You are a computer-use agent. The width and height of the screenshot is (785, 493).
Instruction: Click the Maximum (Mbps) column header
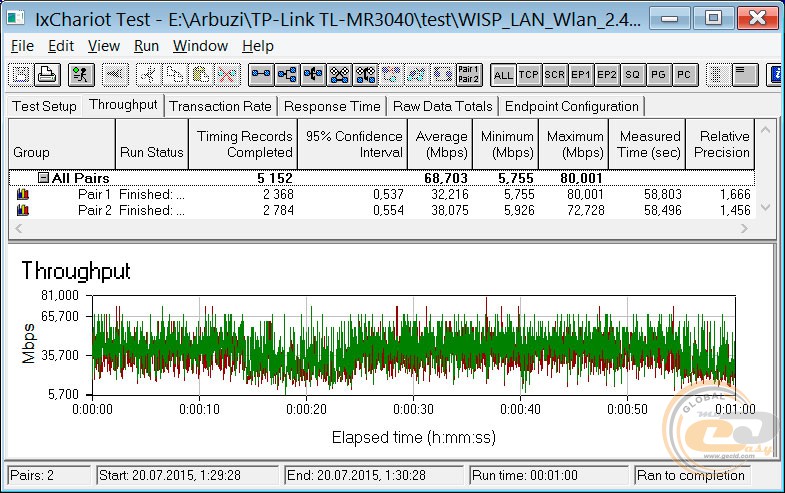click(574, 144)
